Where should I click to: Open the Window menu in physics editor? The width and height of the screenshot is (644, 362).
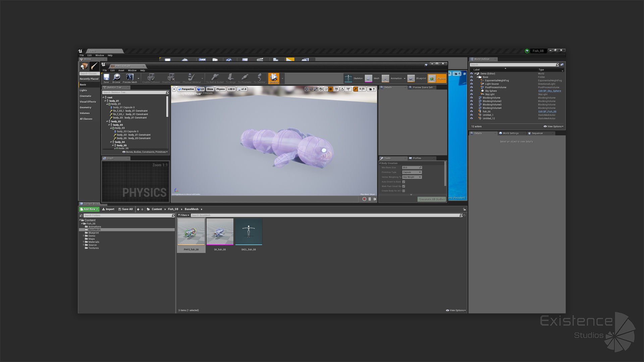point(132,70)
